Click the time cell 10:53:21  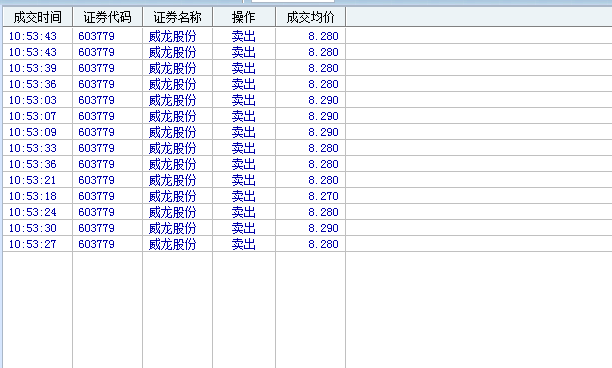pos(33,180)
